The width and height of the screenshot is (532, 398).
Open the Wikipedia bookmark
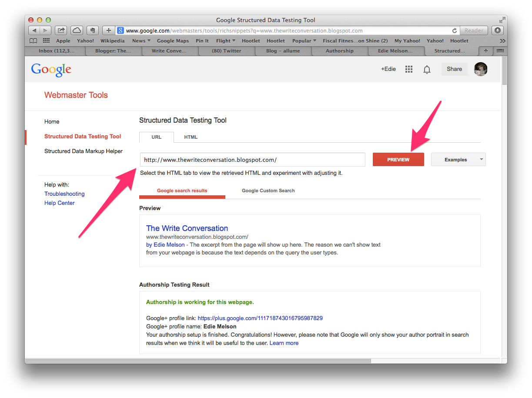[112, 41]
